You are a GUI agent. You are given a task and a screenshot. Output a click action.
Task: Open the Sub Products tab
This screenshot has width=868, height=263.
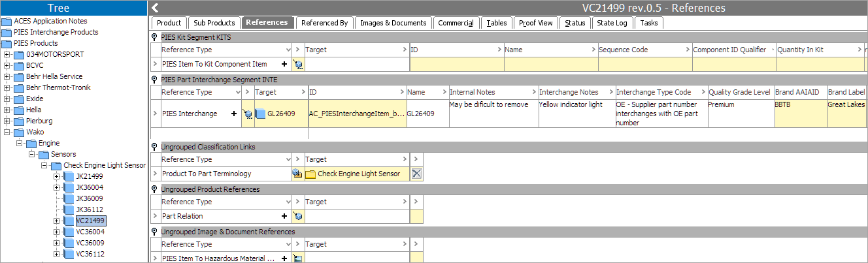coord(214,23)
